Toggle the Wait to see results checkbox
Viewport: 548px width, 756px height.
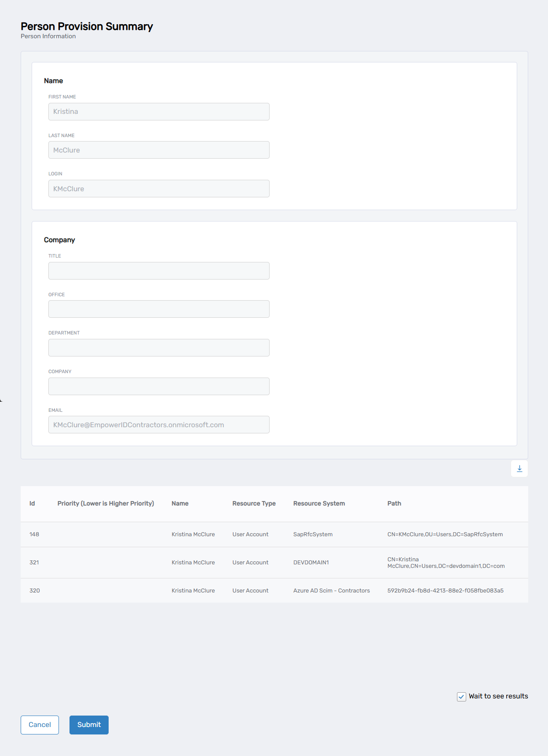point(461,697)
